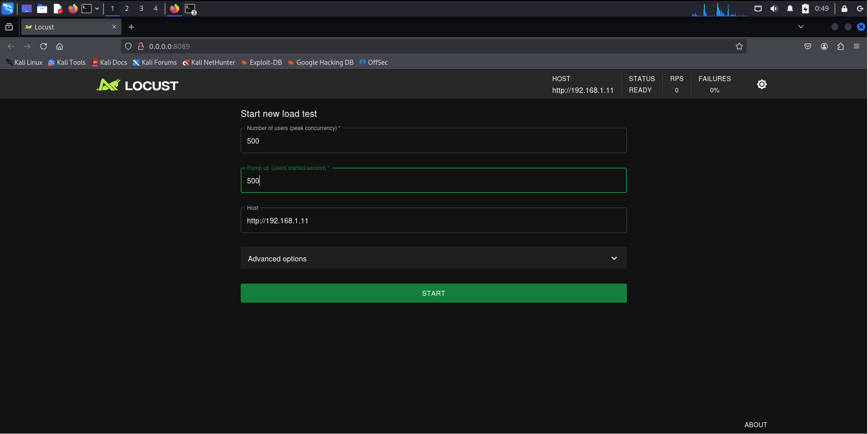Open a new browser tab

[131, 27]
